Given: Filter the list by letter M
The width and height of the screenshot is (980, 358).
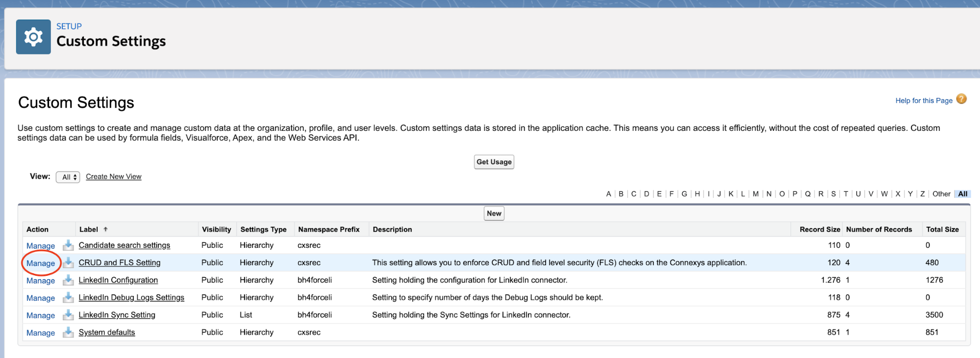Looking at the screenshot, I should pos(756,194).
